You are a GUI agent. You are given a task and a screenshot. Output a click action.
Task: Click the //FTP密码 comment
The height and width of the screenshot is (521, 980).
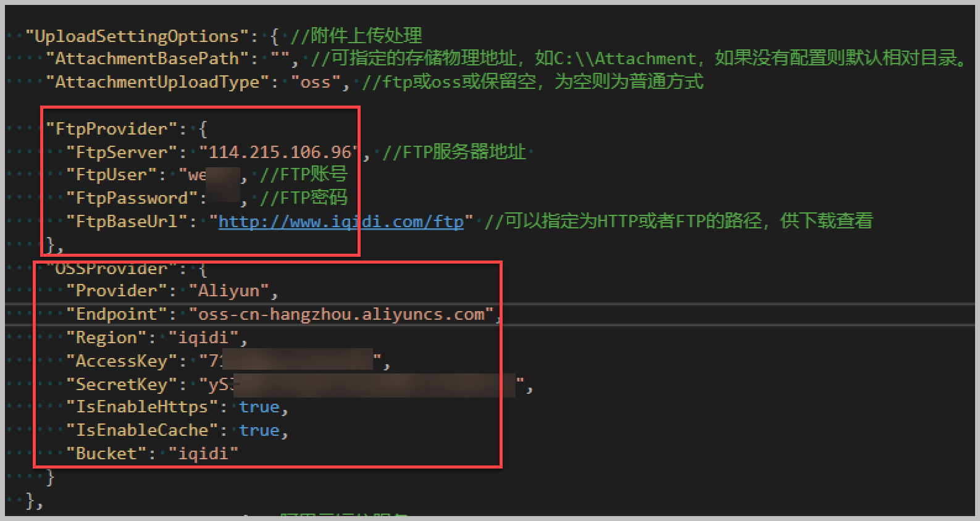(304, 198)
